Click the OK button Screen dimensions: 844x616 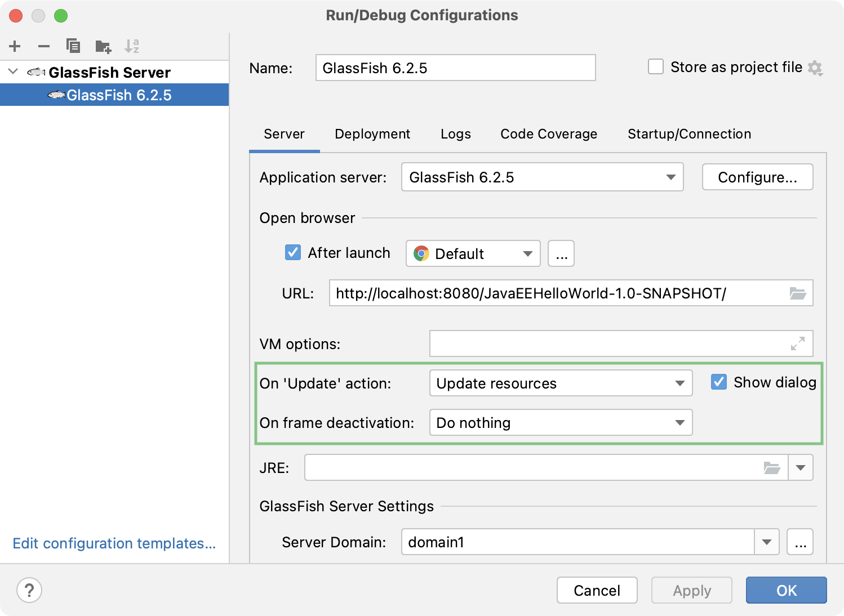pyautogui.click(x=787, y=590)
